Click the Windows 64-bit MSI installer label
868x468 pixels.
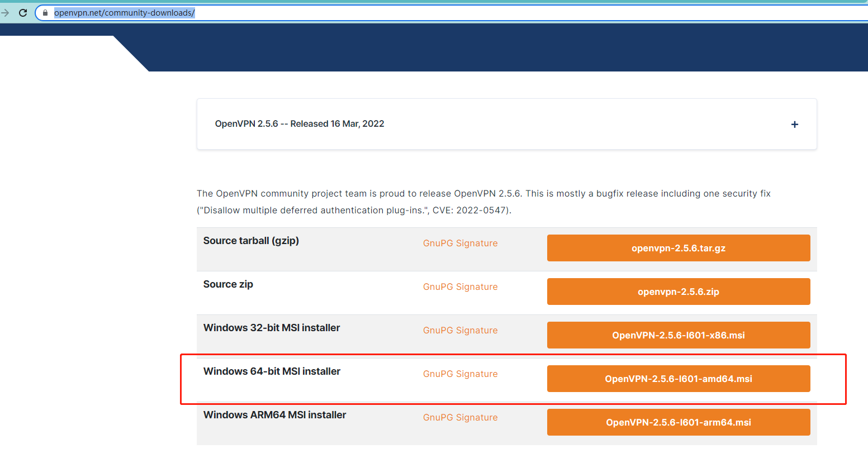click(272, 371)
